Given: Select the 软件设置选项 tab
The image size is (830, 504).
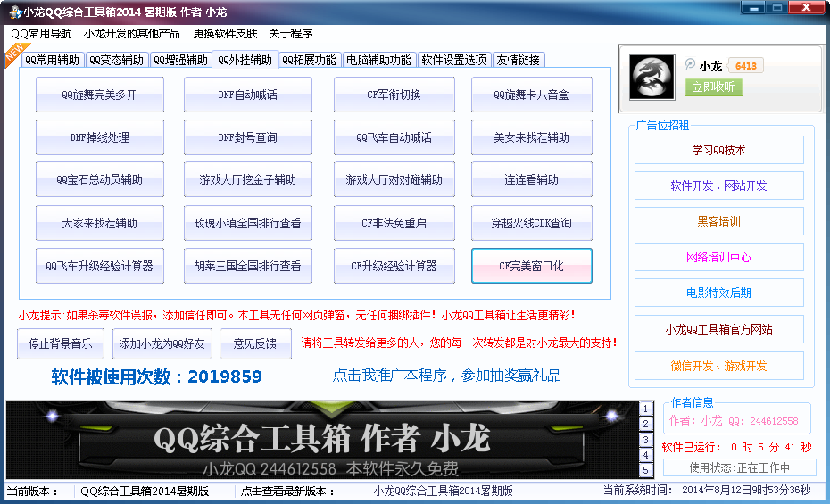Looking at the screenshot, I should (453, 61).
